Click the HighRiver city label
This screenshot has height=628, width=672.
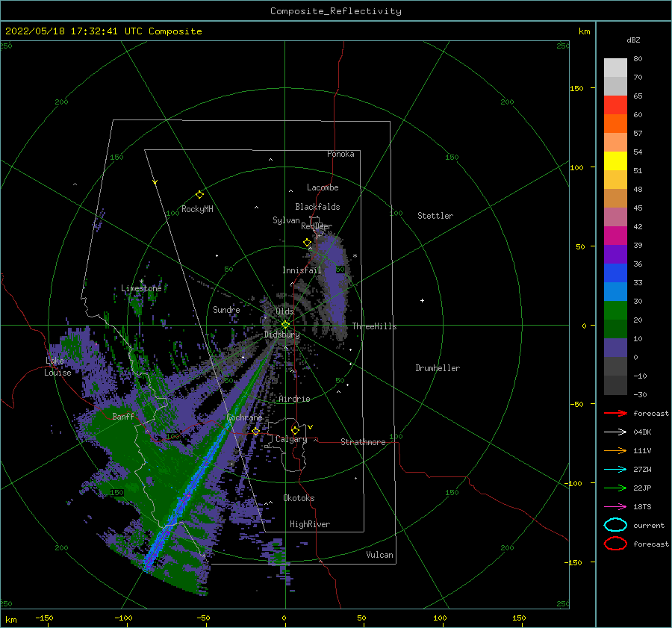310,524
